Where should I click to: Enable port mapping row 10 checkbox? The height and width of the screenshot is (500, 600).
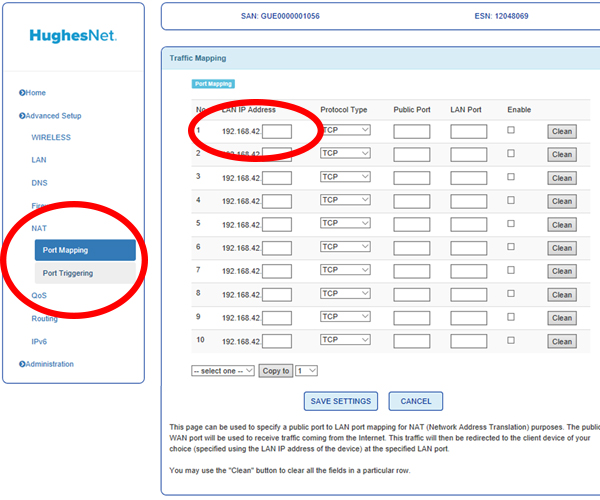[511, 340]
